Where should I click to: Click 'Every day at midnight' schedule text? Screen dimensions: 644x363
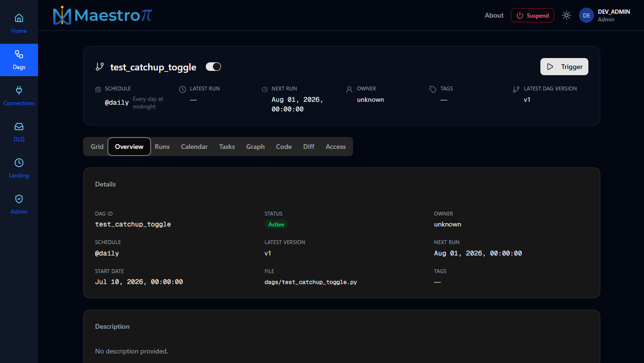coord(148,103)
